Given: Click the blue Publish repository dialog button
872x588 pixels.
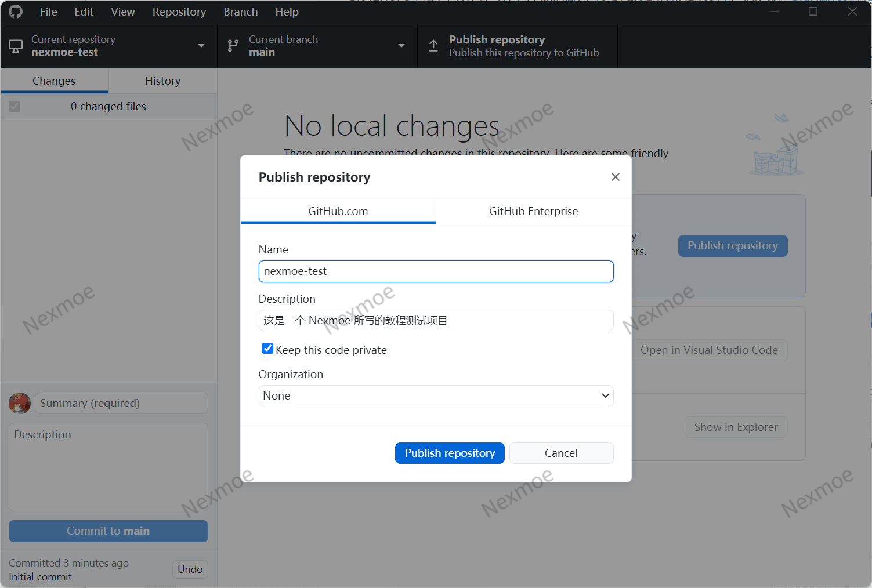Looking at the screenshot, I should pyautogui.click(x=450, y=453).
